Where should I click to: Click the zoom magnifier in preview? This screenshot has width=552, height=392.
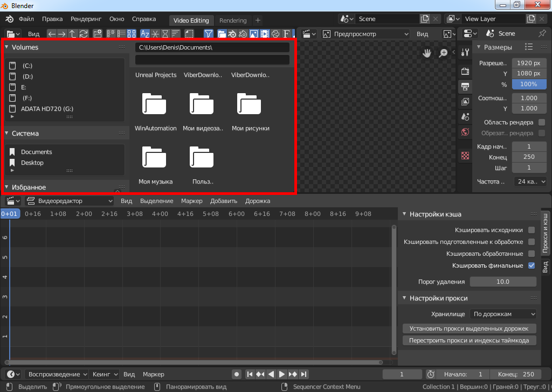coord(443,53)
